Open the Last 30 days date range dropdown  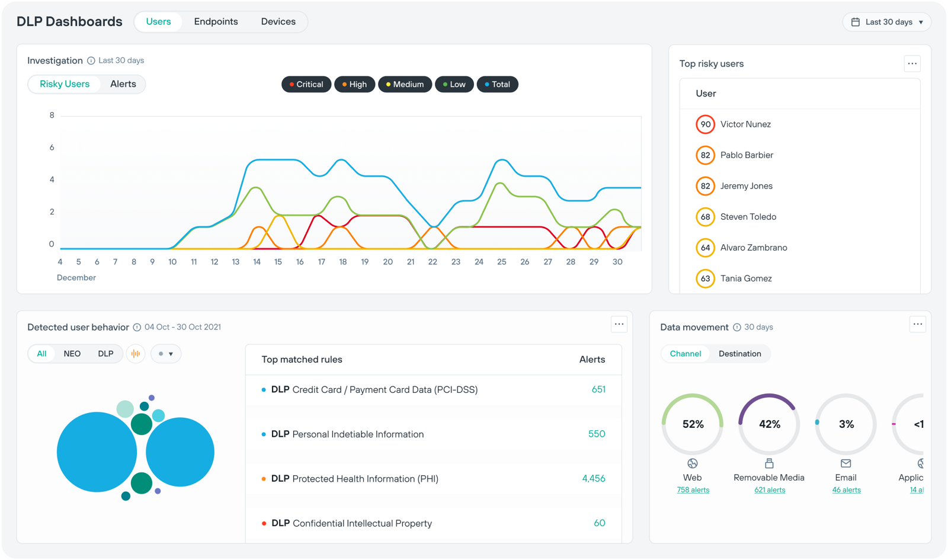point(887,22)
